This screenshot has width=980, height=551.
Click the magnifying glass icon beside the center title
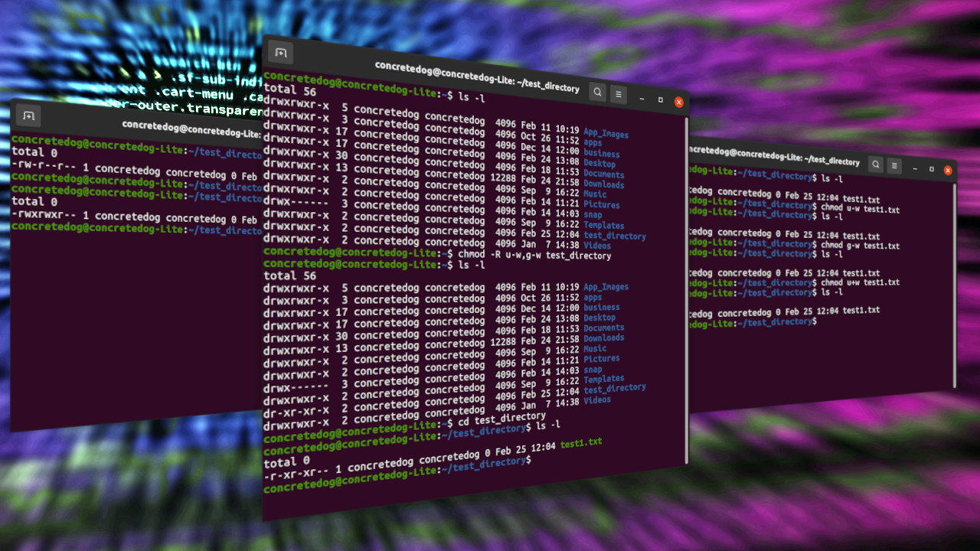coord(597,91)
